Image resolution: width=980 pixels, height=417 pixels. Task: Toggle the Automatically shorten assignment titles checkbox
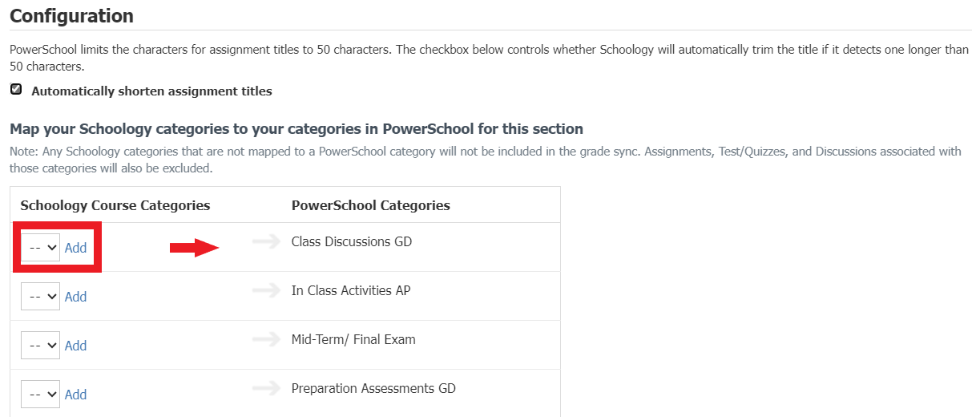[16, 90]
